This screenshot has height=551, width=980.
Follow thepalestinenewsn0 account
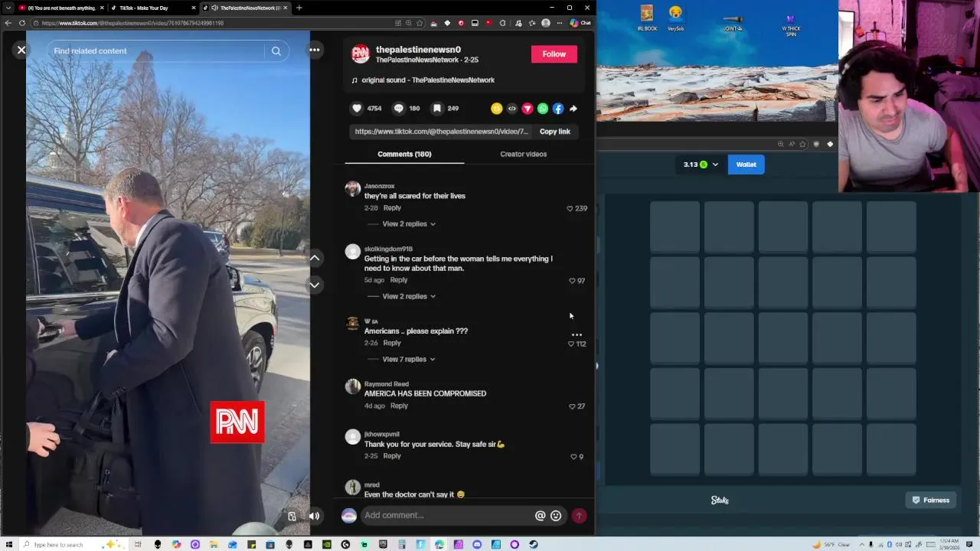tap(554, 54)
